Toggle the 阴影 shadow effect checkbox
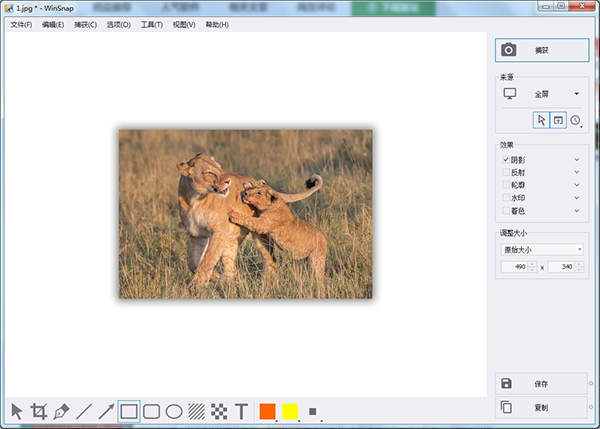600x429 pixels. point(505,159)
